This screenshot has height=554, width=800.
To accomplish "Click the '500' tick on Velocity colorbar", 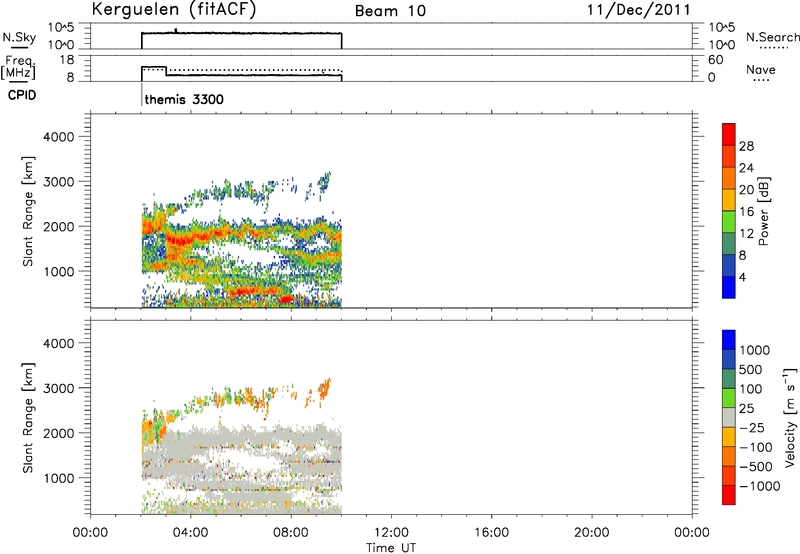I will coord(750,370).
